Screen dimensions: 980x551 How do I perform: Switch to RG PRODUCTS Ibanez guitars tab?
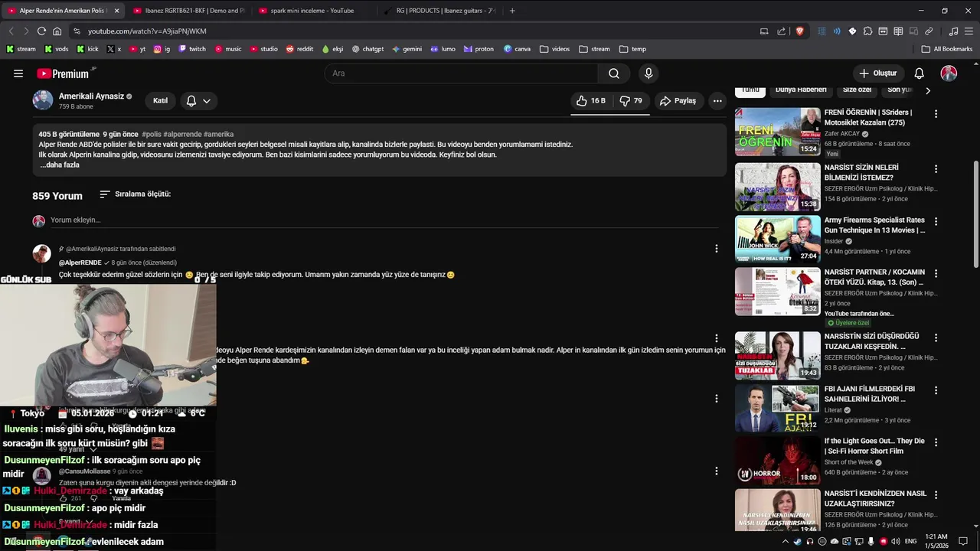click(439, 11)
